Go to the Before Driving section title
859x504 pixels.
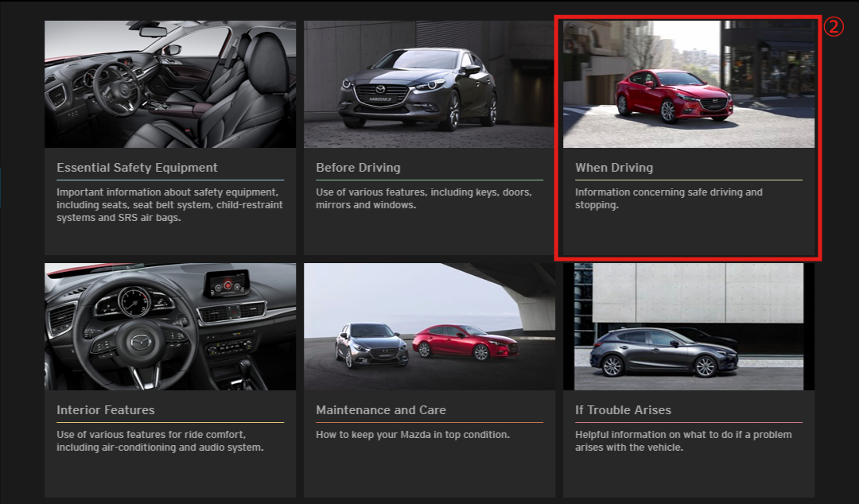[358, 168]
